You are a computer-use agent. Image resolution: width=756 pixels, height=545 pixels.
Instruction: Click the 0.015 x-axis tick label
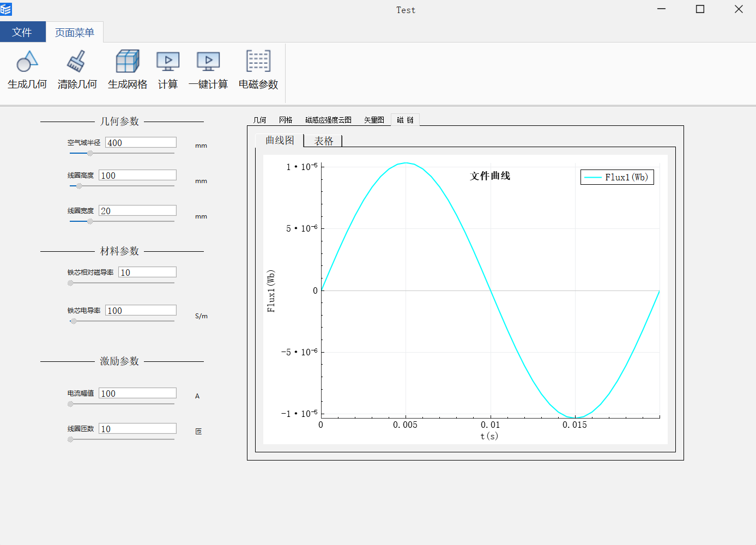click(x=574, y=425)
